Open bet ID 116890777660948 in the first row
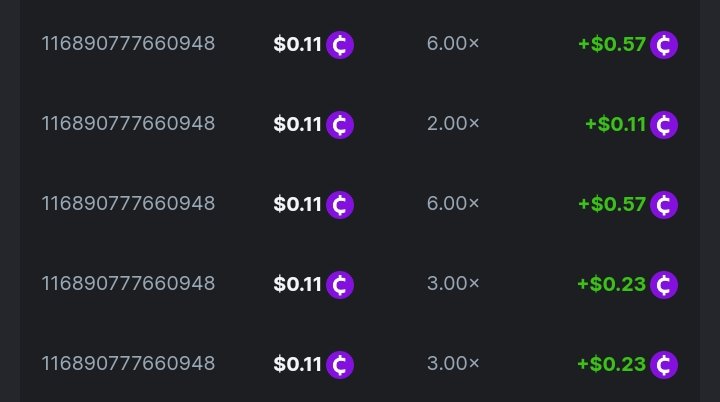The height and width of the screenshot is (402, 720). coord(128,44)
